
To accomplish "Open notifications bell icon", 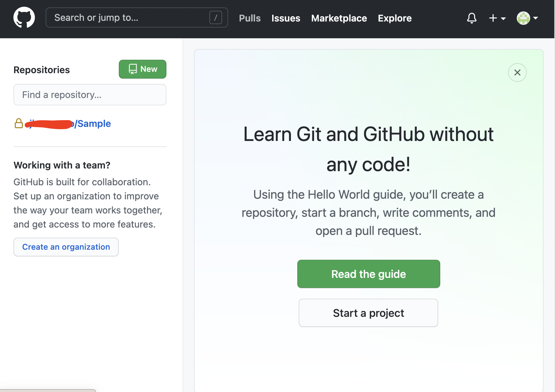I will (472, 18).
